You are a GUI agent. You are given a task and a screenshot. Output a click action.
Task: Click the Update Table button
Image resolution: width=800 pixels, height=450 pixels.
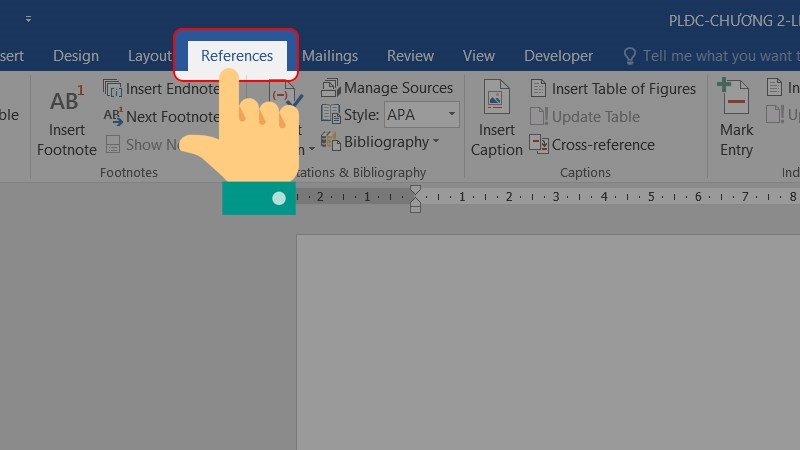[x=588, y=117]
